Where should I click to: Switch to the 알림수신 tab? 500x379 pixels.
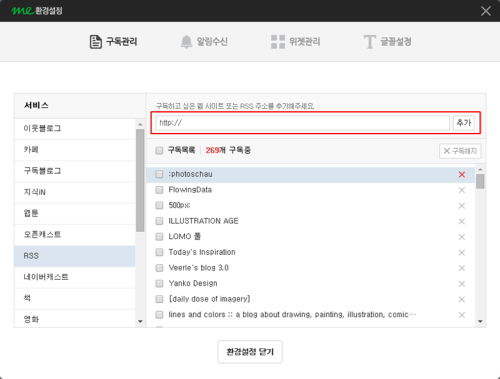[204, 42]
